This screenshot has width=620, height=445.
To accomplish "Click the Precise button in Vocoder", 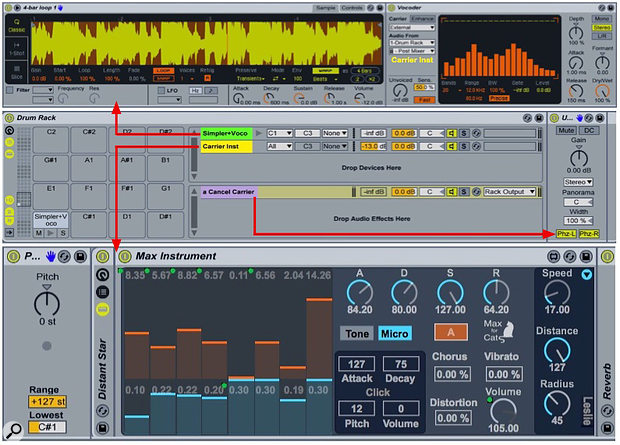I will (x=499, y=98).
